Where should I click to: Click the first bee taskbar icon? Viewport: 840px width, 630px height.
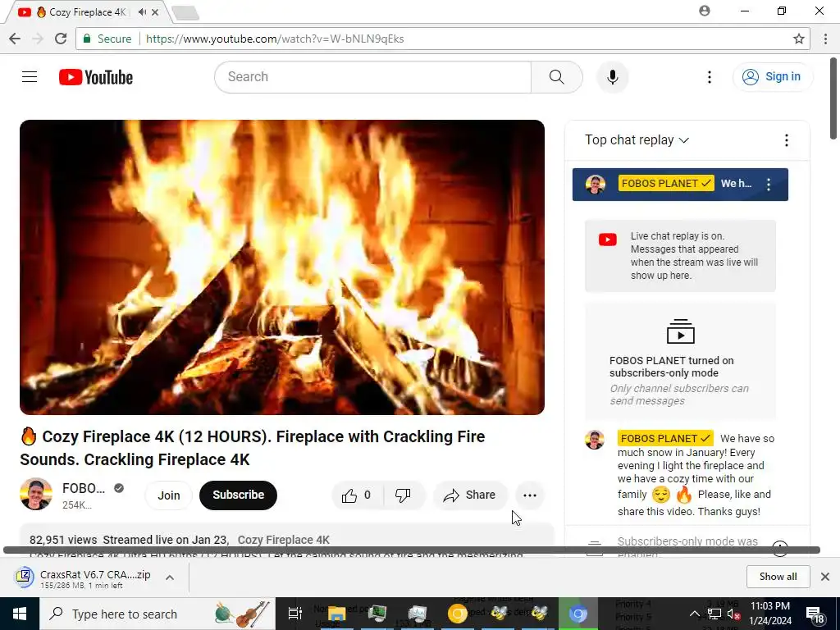[499, 614]
